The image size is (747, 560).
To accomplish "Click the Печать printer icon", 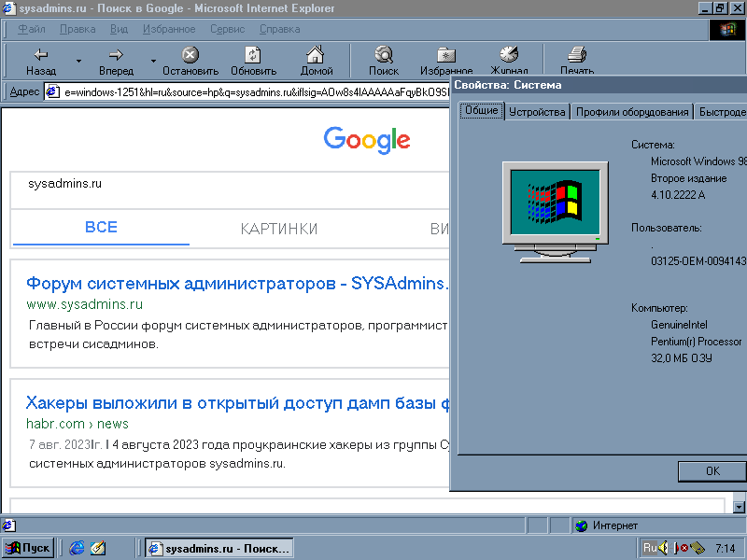I will (577, 54).
